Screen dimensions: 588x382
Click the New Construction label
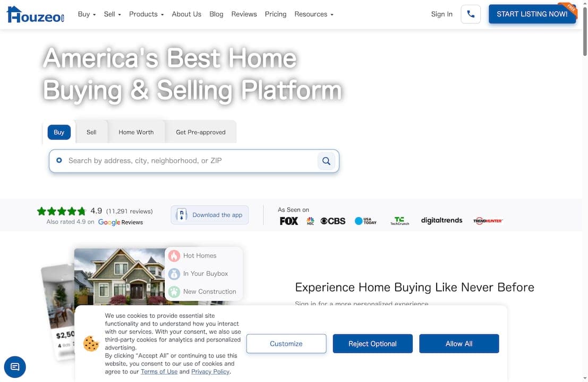click(210, 292)
